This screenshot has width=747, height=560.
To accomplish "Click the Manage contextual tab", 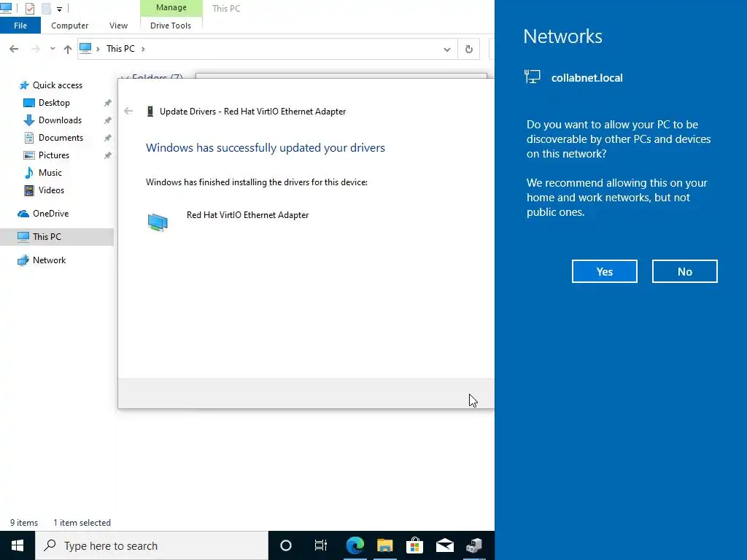I will (x=171, y=7).
